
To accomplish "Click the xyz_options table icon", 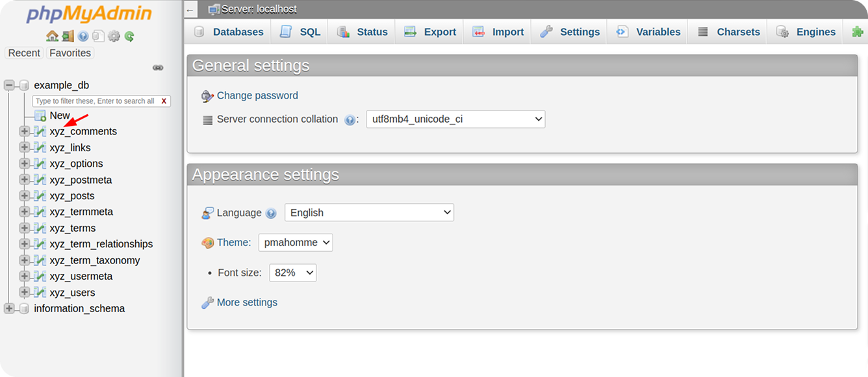I will tap(40, 164).
